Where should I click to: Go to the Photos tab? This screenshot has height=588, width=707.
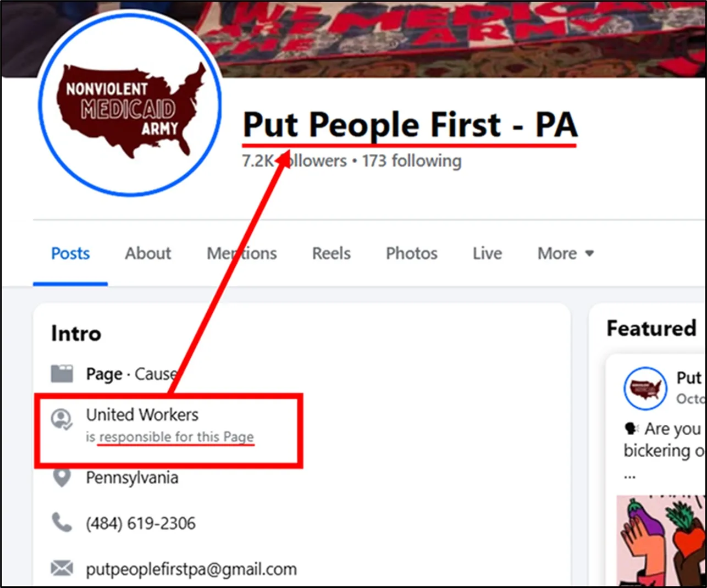(412, 253)
